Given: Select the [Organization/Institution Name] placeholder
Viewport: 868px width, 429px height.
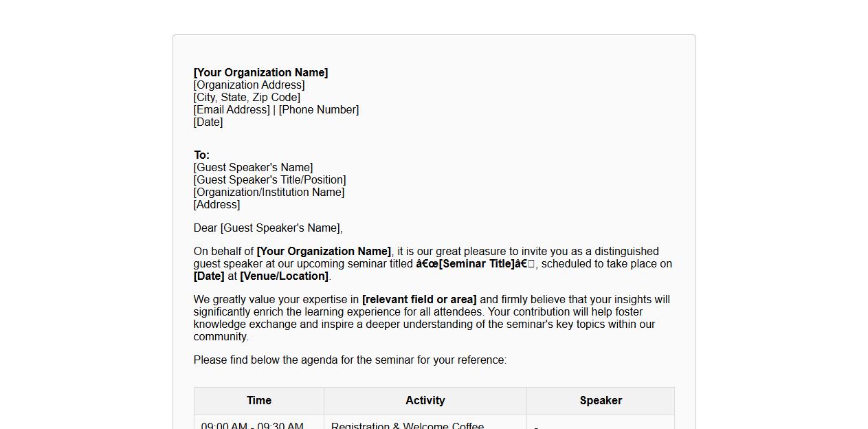Looking at the screenshot, I should pyautogui.click(x=269, y=192).
